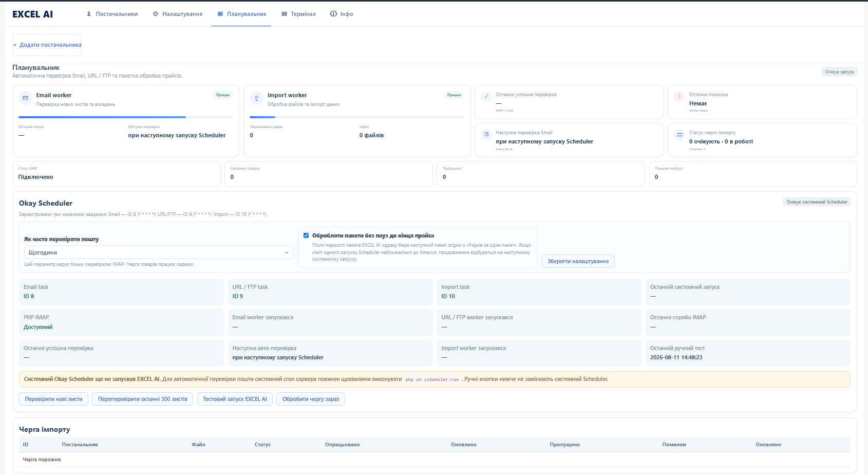Click the Статус черги імпорту icon

click(x=680, y=134)
